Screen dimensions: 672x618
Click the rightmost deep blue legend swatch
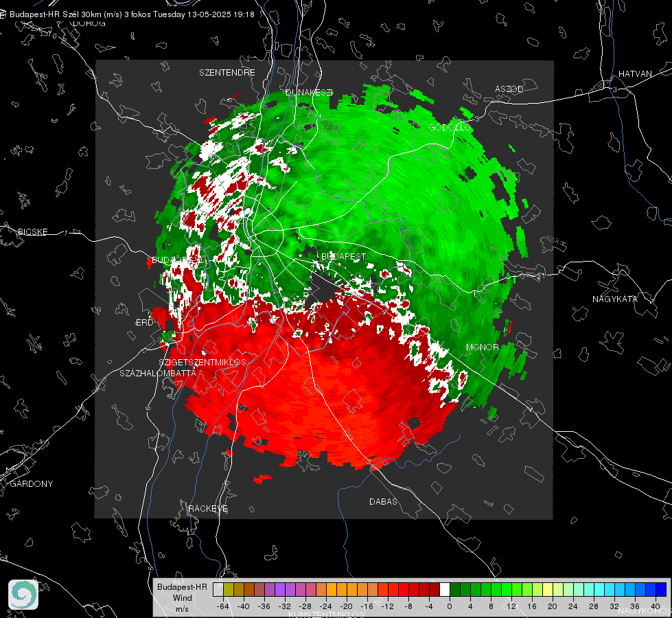[x=661, y=590]
